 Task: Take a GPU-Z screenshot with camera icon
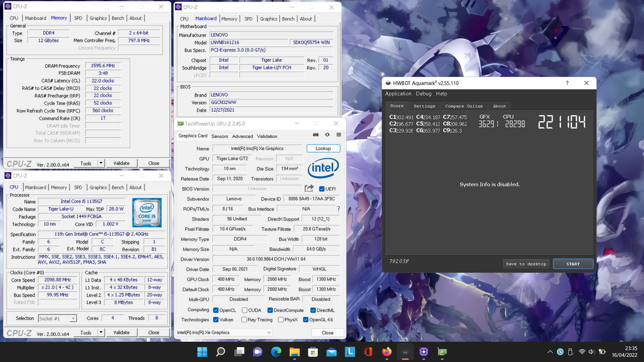(x=316, y=135)
